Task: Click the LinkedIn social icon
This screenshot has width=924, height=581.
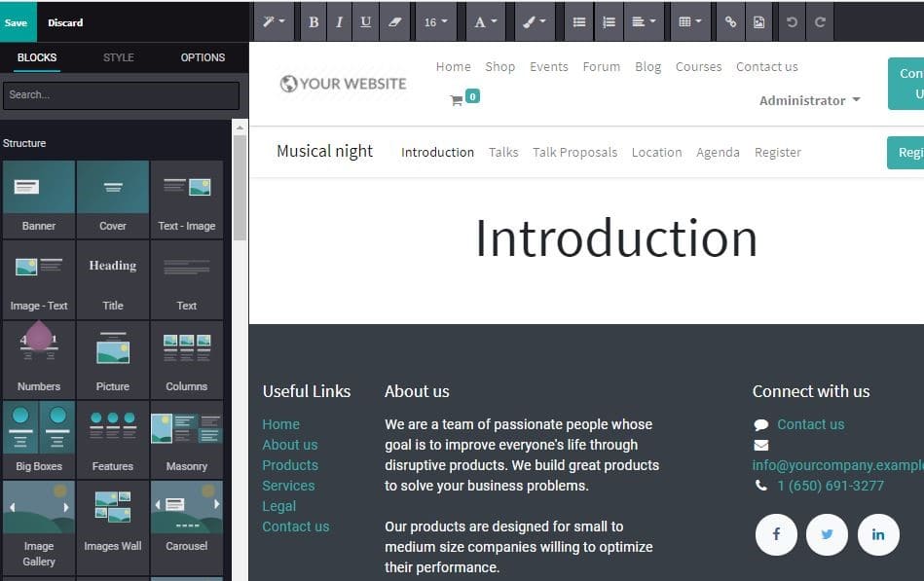Action: [x=878, y=534]
